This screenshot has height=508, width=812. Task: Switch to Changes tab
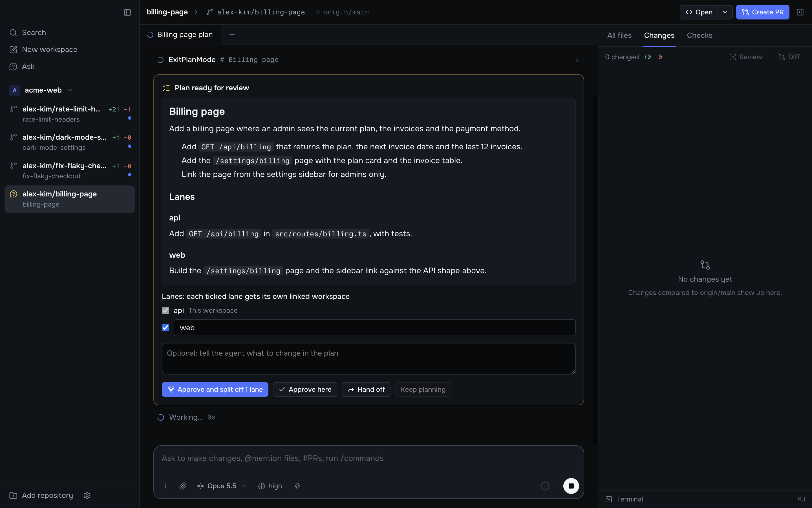click(659, 35)
